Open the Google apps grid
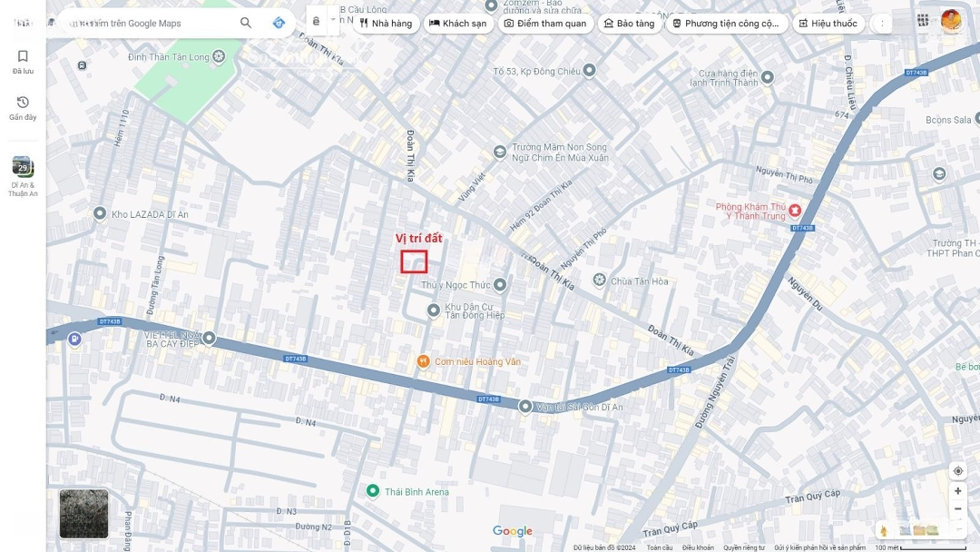 pos(923,20)
